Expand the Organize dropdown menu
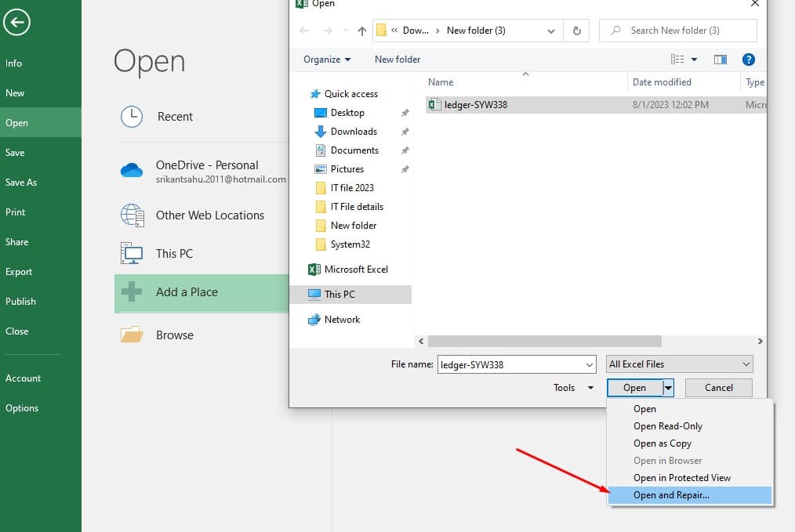The image size is (795, 532). (327, 60)
